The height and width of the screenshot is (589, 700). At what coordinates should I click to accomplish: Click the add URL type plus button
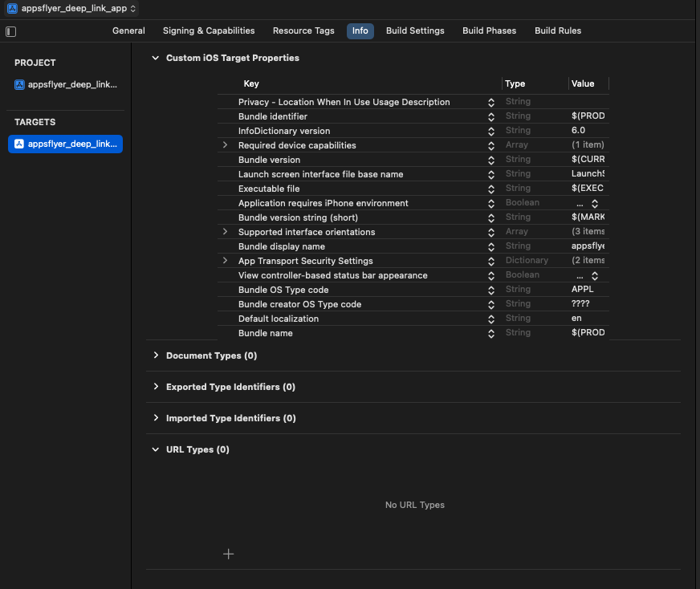[x=228, y=554]
